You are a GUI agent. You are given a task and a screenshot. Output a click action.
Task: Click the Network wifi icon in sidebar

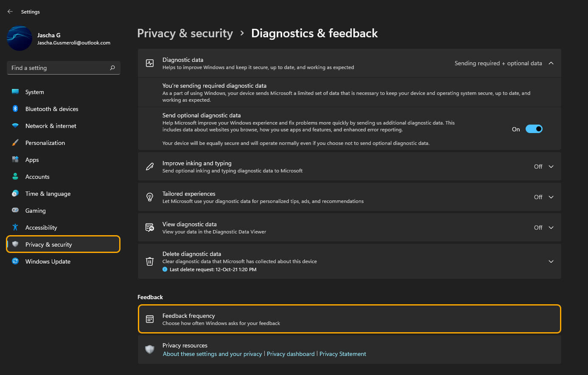pos(15,125)
